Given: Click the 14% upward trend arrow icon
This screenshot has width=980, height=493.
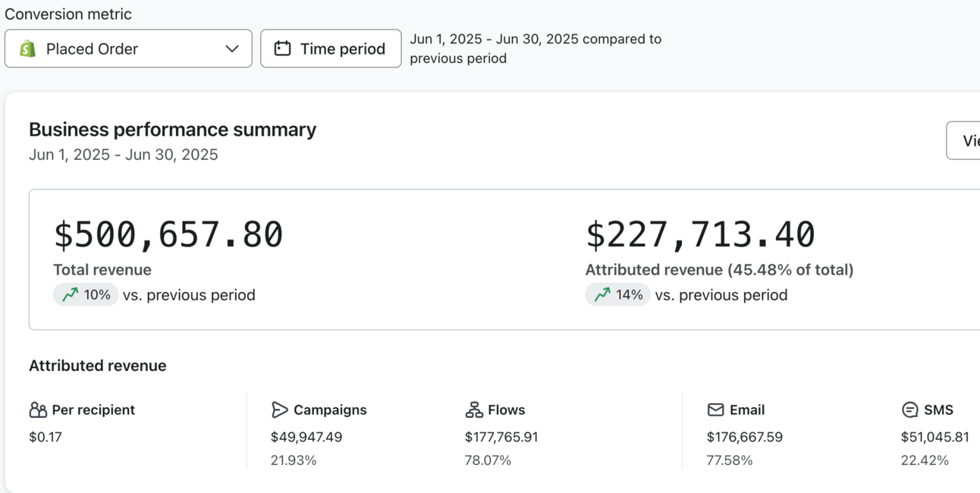Looking at the screenshot, I should [x=603, y=295].
